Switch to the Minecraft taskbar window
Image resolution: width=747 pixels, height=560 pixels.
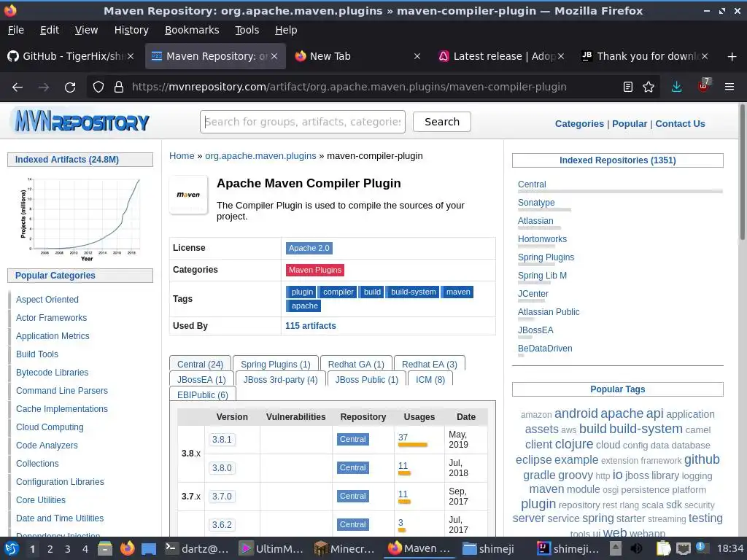344,549
